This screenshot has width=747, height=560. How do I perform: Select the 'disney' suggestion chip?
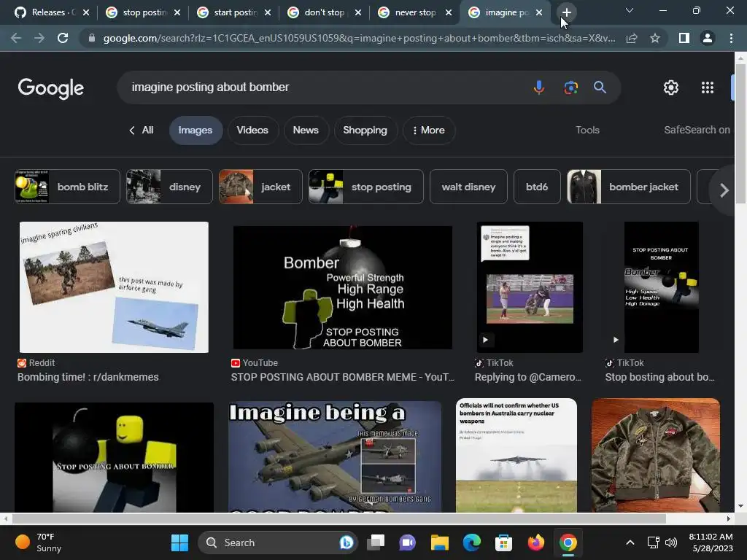click(x=169, y=187)
